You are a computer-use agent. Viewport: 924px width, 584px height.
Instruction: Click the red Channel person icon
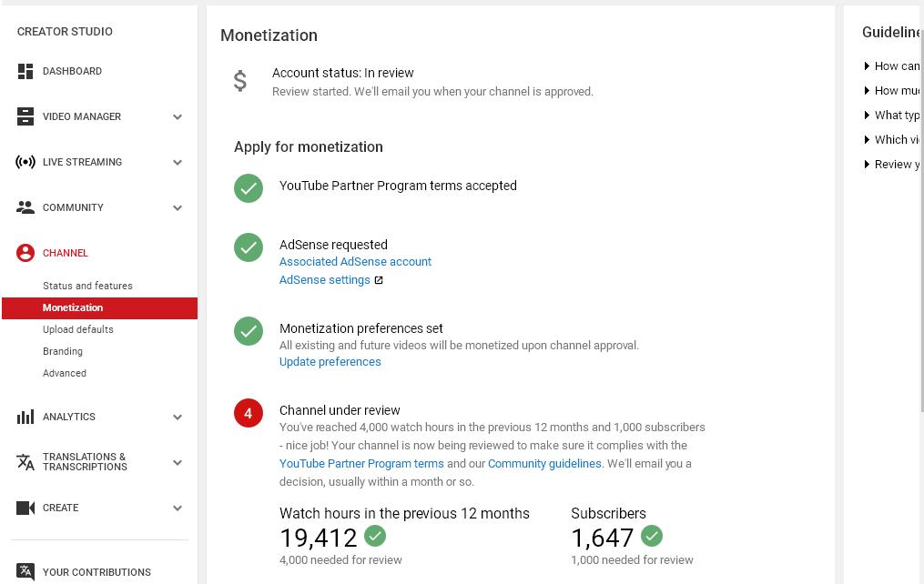click(x=25, y=253)
